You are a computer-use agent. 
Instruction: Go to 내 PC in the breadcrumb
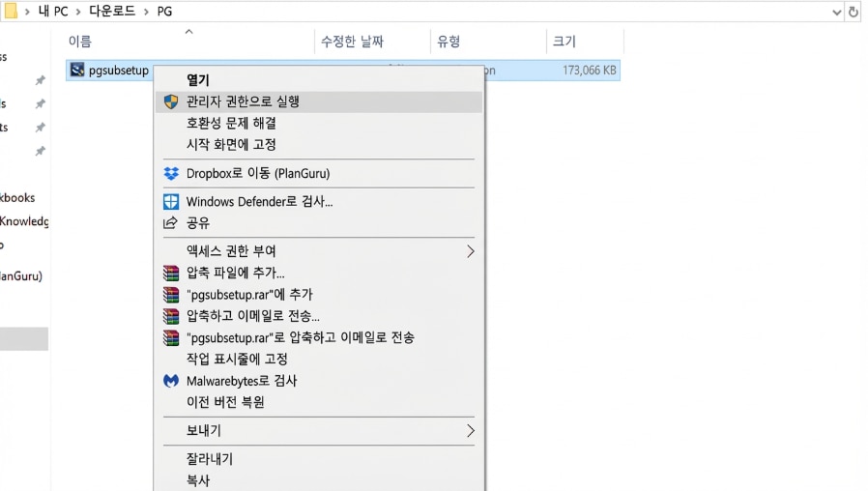[53, 11]
